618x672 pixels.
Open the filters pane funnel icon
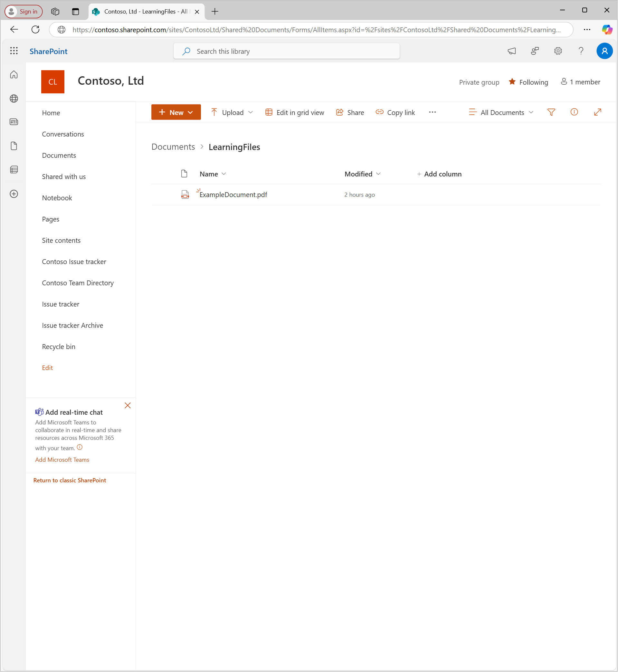[x=551, y=112]
